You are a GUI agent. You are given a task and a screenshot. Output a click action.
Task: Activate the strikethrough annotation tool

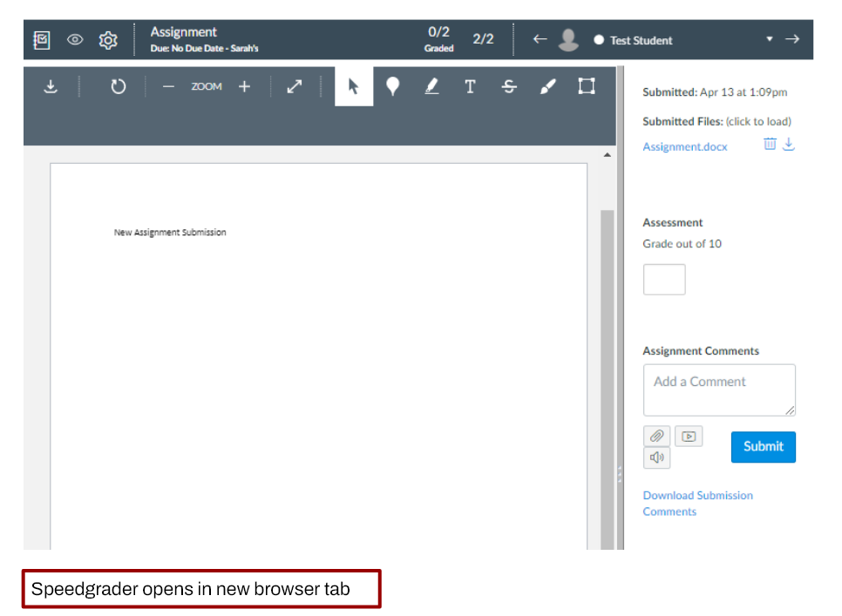pyautogui.click(x=509, y=86)
